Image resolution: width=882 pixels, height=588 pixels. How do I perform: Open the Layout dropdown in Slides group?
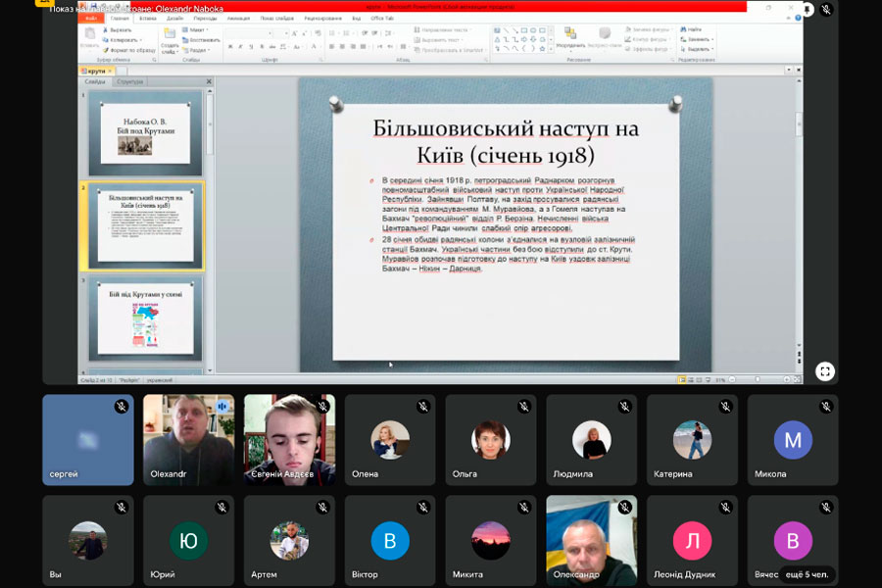[x=197, y=29]
